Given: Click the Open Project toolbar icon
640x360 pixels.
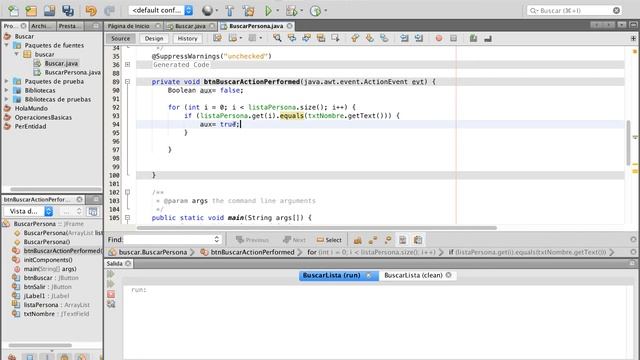Looking at the screenshot, I should tap(49, 11).
